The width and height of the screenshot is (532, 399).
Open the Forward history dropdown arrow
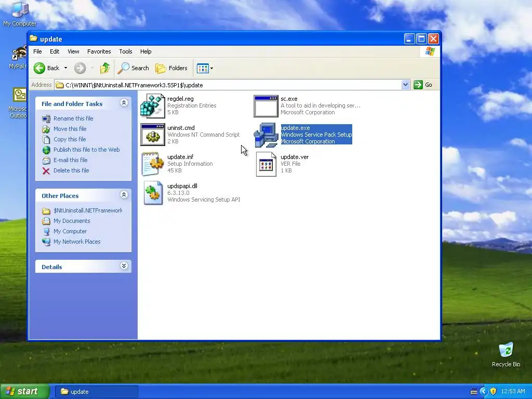(92, 68)
